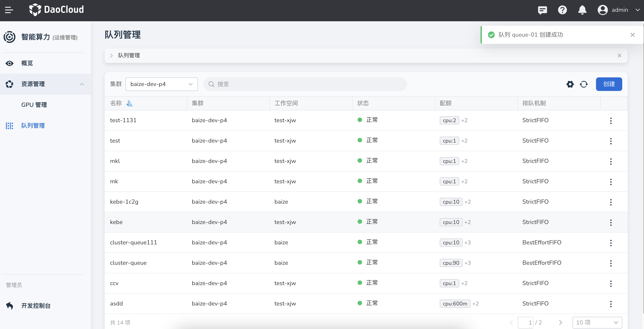
Task: Switch to 开发控制台
Action: coord(36,306)
